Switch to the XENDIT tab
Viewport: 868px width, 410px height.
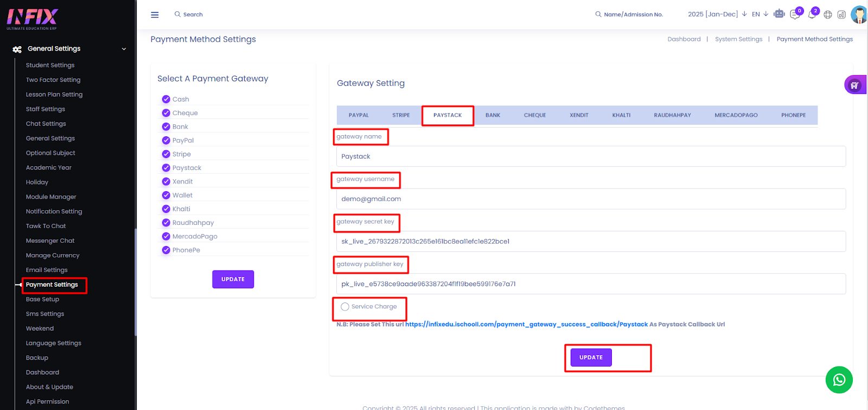579,115
